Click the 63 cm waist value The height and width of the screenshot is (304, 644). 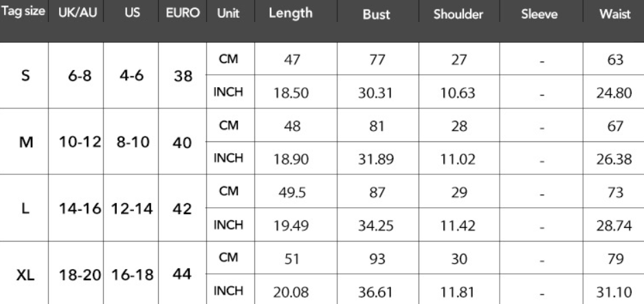(615, 61)
